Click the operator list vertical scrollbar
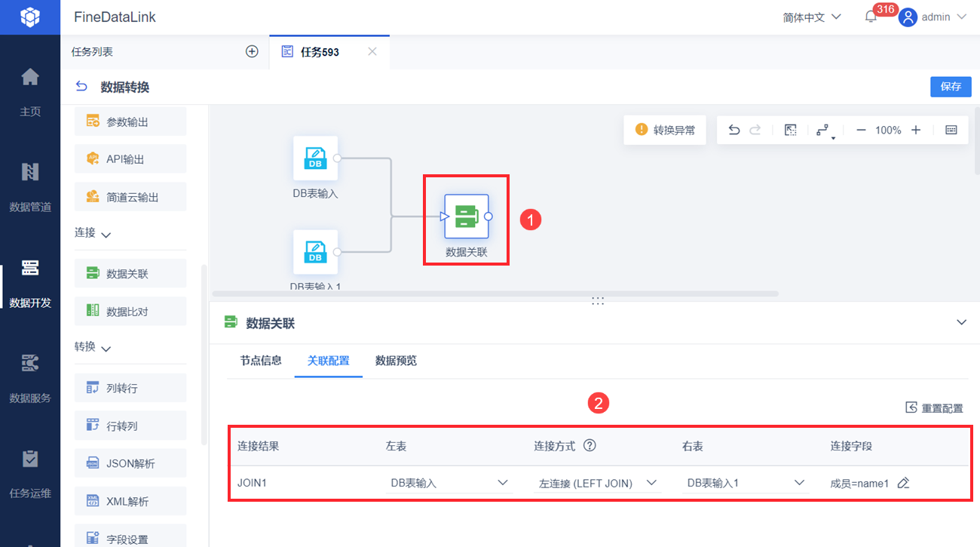This screenshot has width=980, height=547. click(204, 355)
